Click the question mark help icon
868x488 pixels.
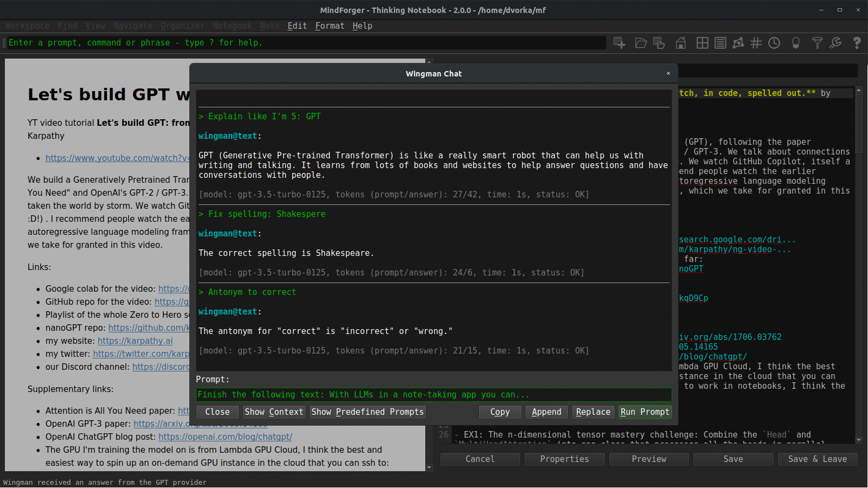[x=857, y=43]
